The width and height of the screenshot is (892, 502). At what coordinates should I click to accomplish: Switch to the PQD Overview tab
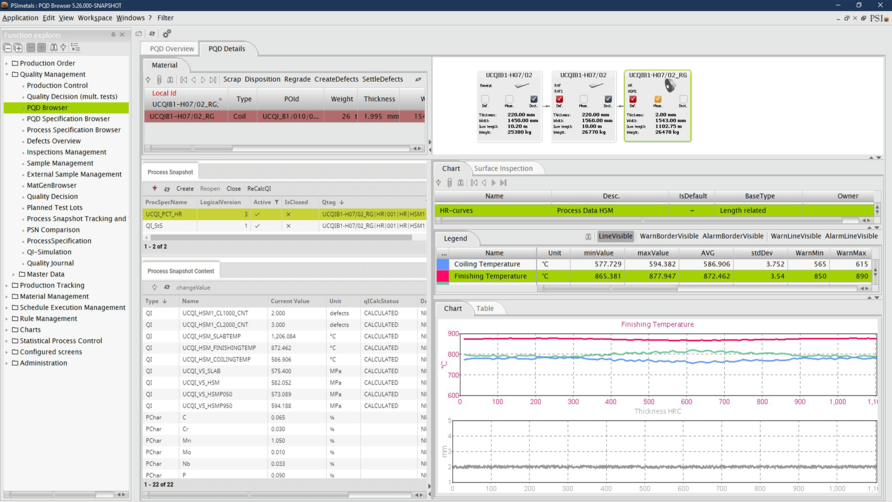pyautogui.click(x=172, y=48)
